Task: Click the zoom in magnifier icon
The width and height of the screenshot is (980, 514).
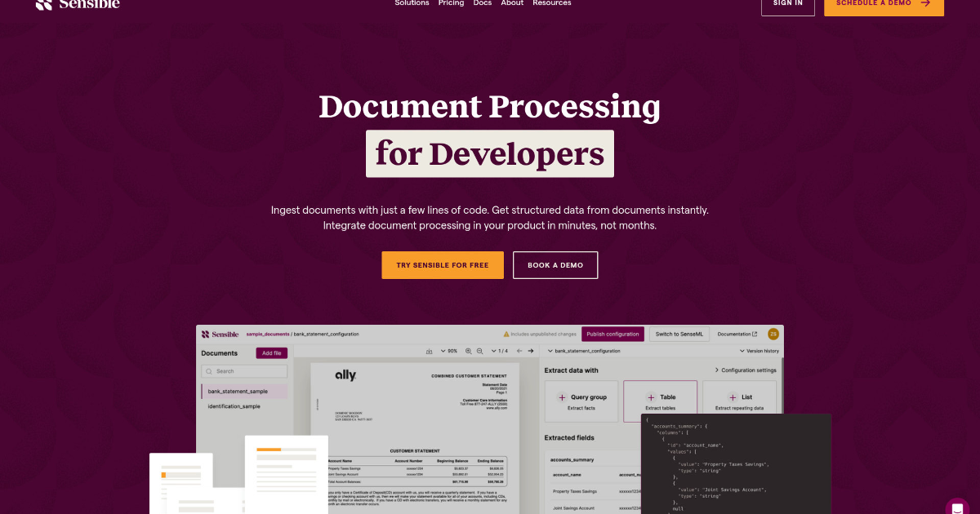Action: click(469, 351)
